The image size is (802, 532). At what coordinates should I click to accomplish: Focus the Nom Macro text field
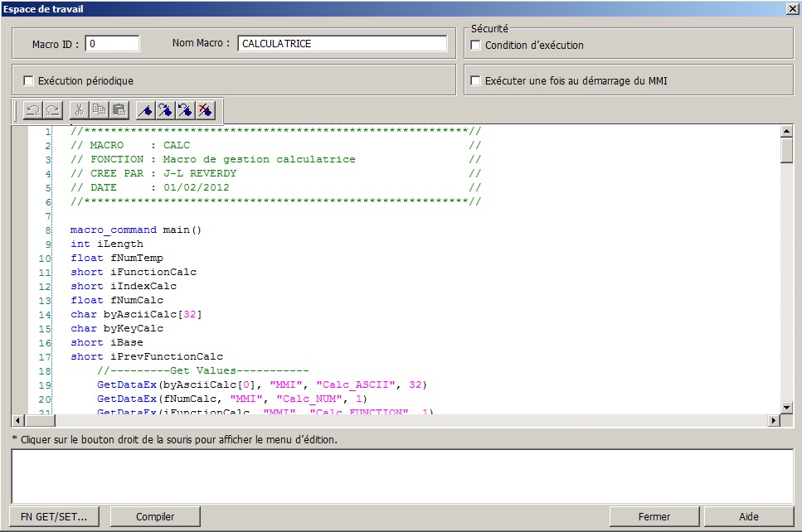pyautogui.click(x=342, y=44)
